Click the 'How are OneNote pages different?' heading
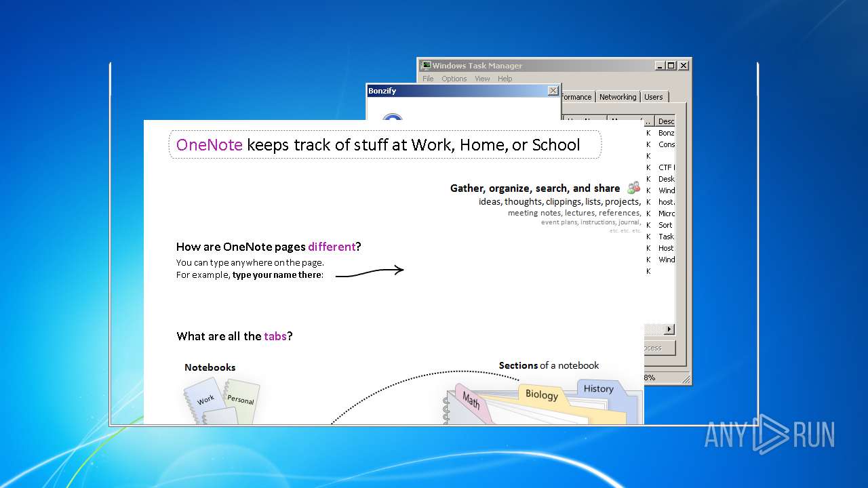 click(x=269, y=247)
